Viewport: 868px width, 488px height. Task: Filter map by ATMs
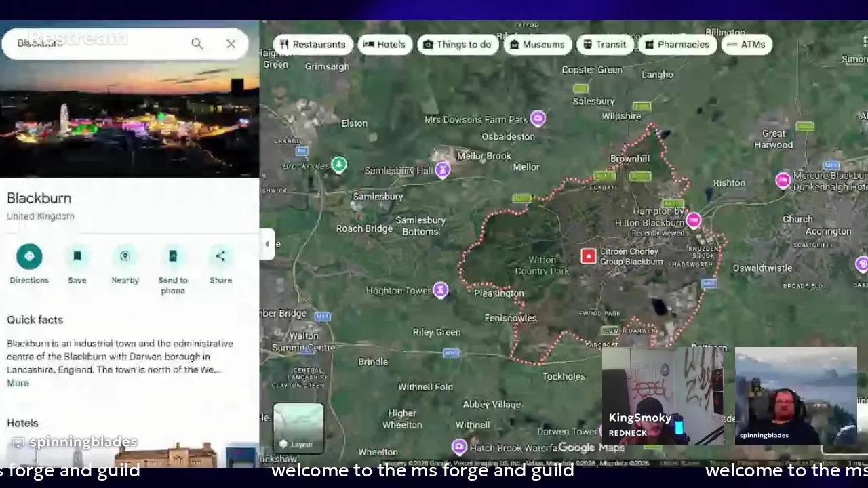(x=747, y=45)
